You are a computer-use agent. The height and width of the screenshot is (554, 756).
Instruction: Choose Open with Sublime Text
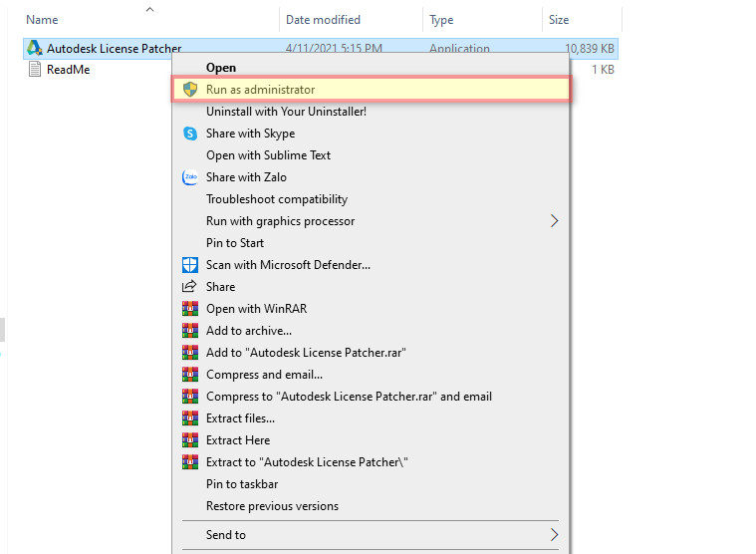[268, 155]
